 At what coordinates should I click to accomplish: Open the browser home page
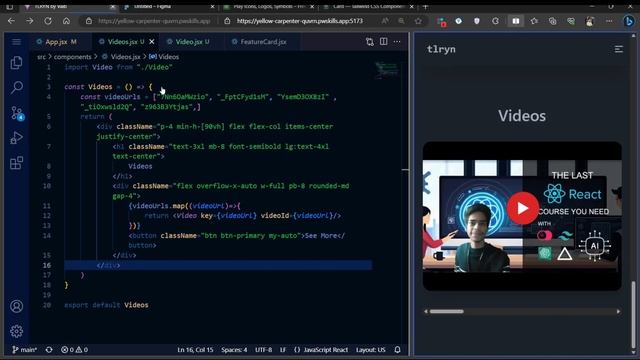[66, 21]
